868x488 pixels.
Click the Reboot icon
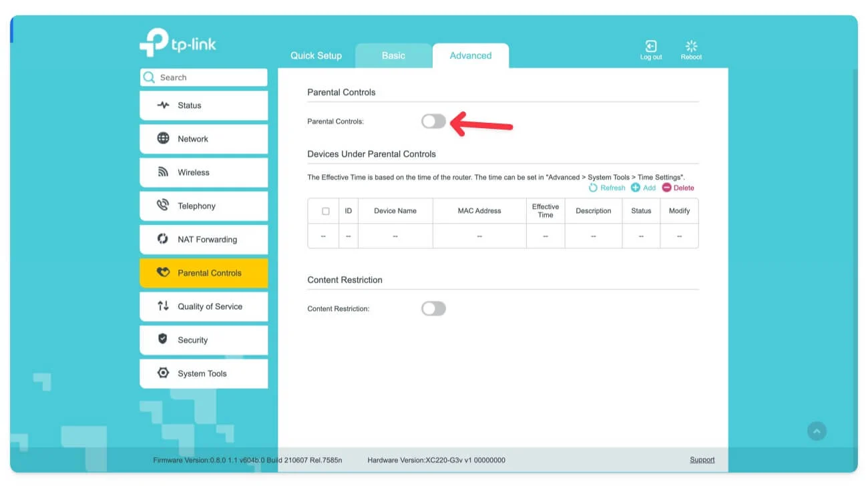point(691,46)
